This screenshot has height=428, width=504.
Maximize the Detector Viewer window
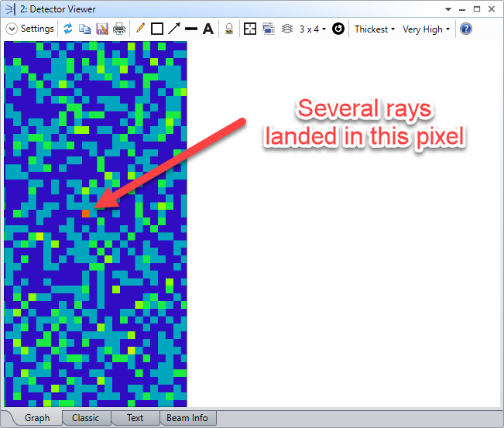point(477,9)
